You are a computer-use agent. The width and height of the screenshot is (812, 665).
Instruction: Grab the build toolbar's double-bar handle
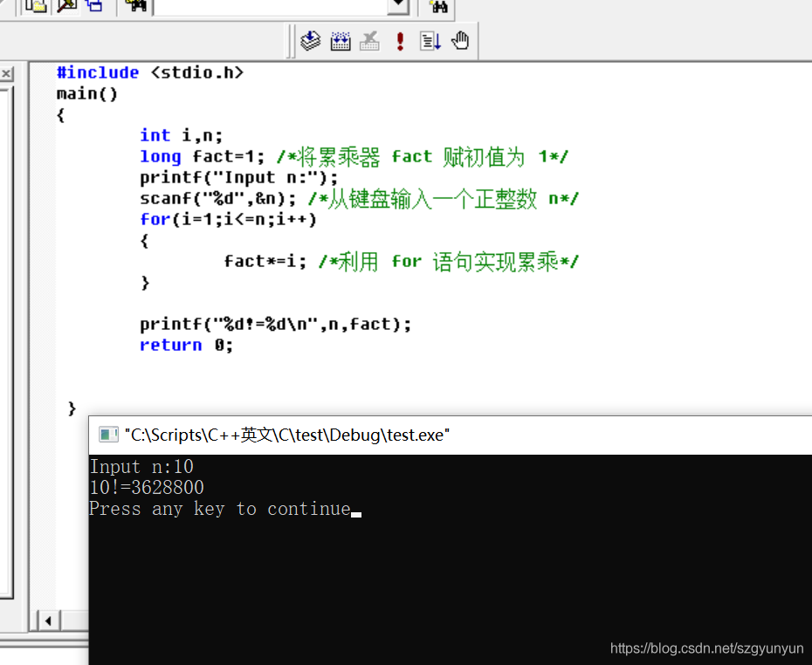click(291, 41)
